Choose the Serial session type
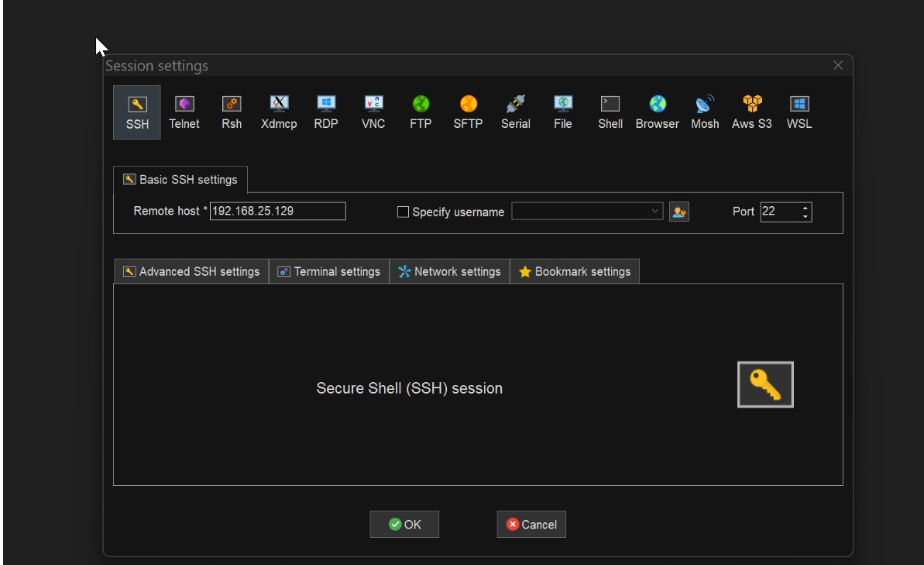This screenshot has height=565, width=924. (x=516, y=112)
